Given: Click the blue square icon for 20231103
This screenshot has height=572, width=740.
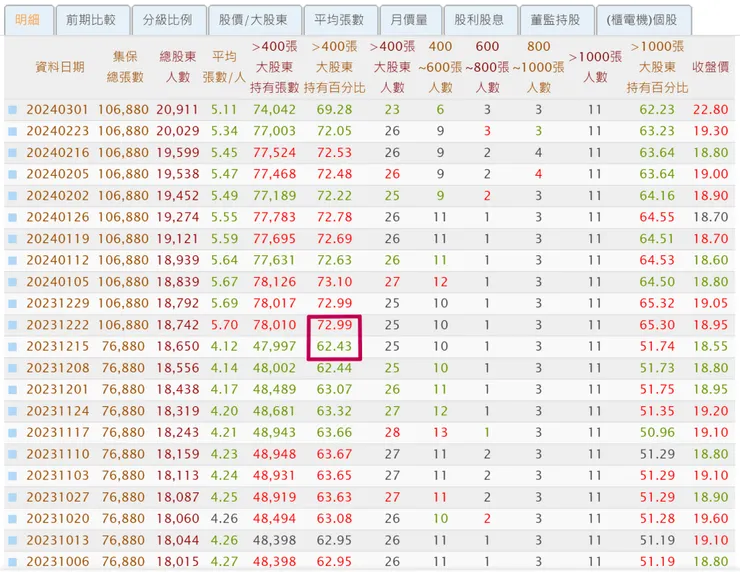Looking at the screenshot, I should click(13, 476).
